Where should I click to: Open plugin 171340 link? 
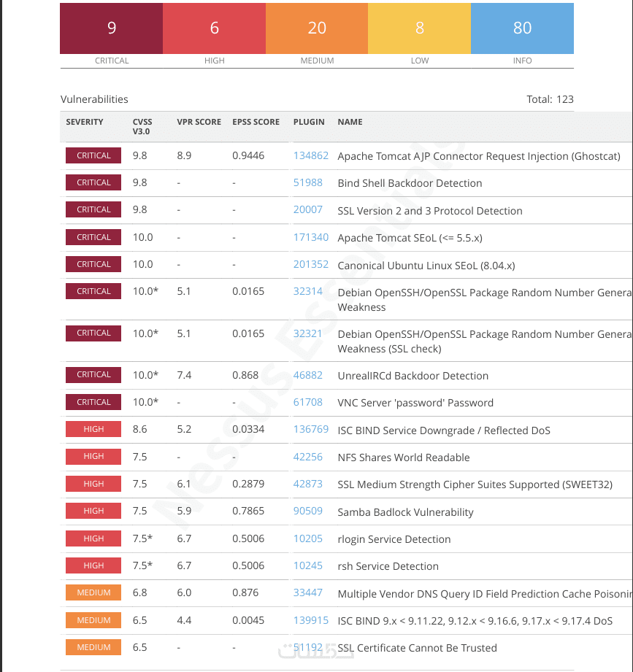pyautogui.click(x=310, y=237)
